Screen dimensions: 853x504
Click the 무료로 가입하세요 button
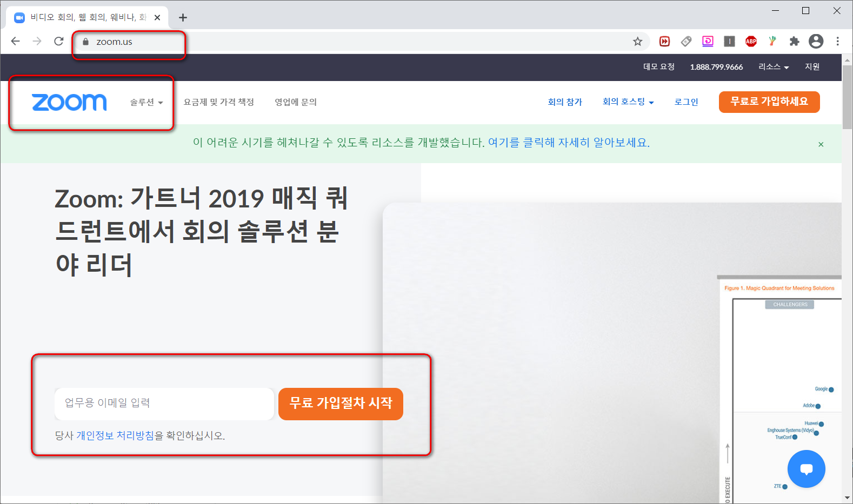(769, 102)
